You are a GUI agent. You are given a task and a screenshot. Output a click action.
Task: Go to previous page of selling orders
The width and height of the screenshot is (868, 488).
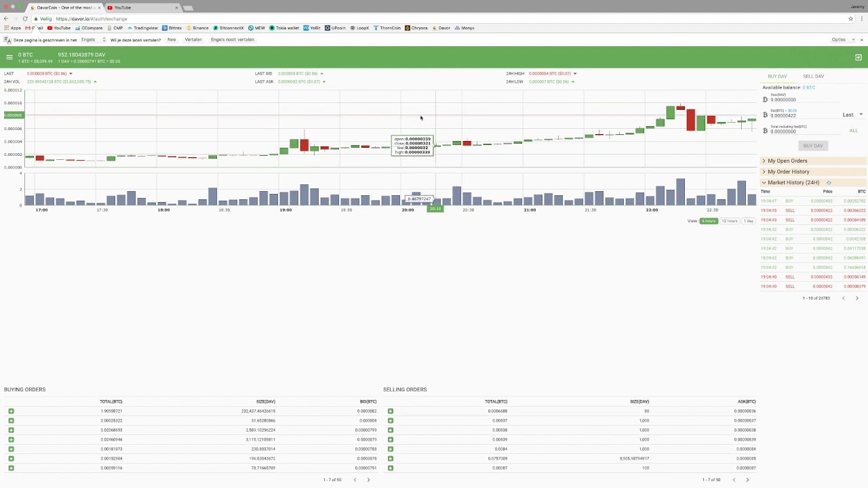[x=734, y=480]
